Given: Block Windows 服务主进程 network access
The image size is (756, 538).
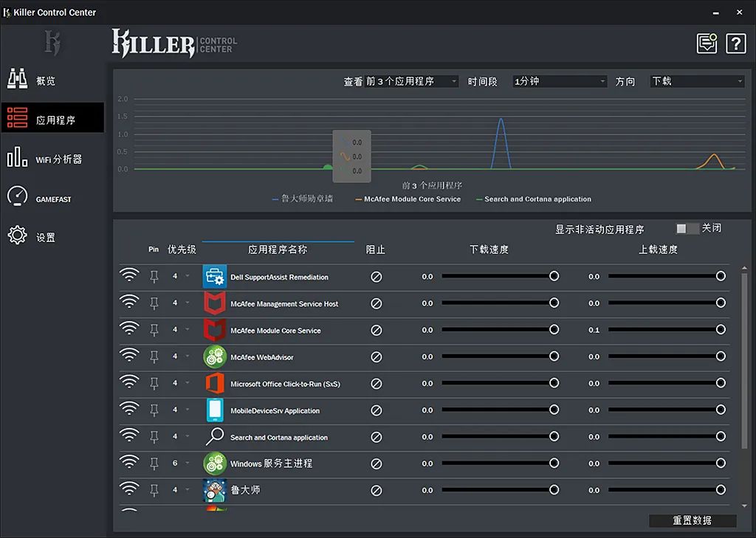Looking at the screenshot, I should pyautogui.click(x=376, y=463).
